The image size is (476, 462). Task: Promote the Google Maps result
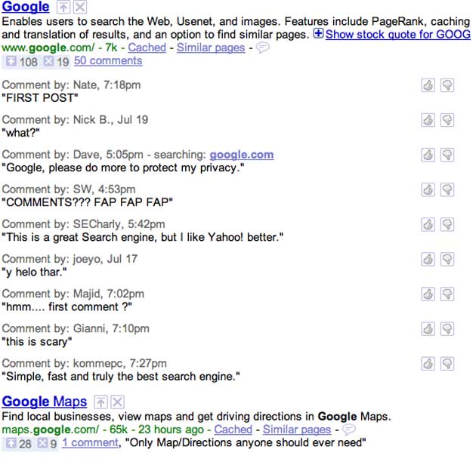[102, 402]
